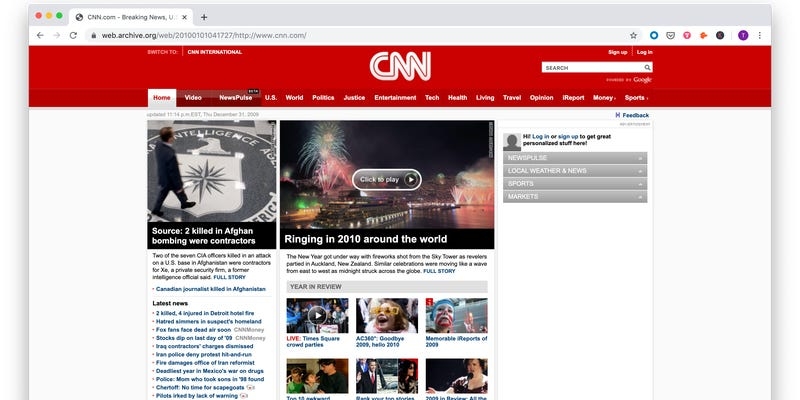Reload the page with the refresh icon

(73, 35)
